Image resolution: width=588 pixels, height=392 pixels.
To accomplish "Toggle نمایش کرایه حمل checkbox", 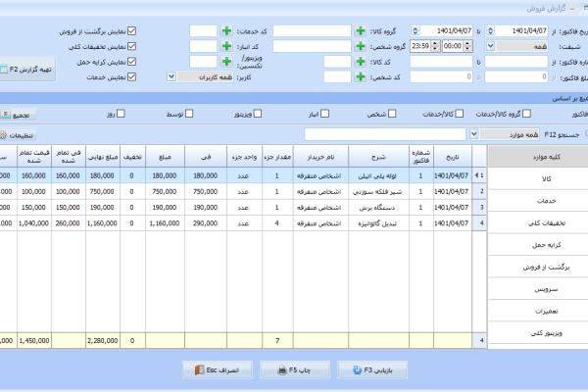I will 131,62.
